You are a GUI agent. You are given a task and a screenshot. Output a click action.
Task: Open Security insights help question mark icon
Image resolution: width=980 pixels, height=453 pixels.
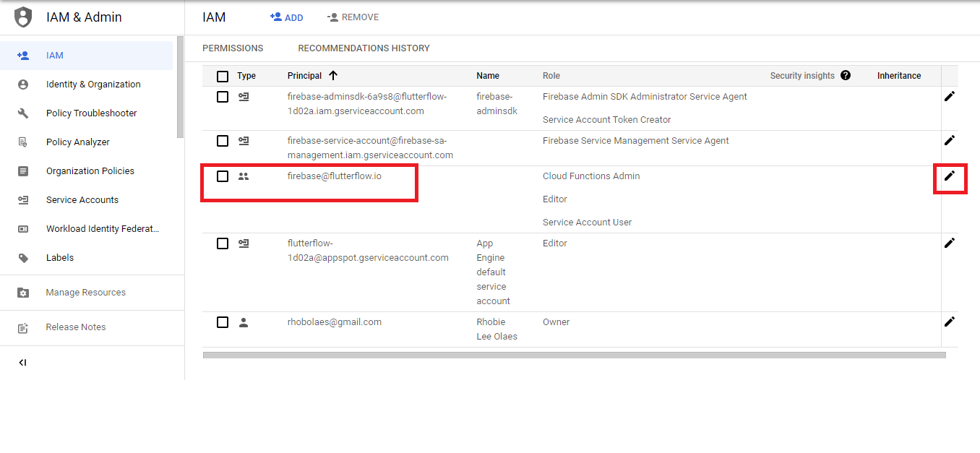pos(846,75)
